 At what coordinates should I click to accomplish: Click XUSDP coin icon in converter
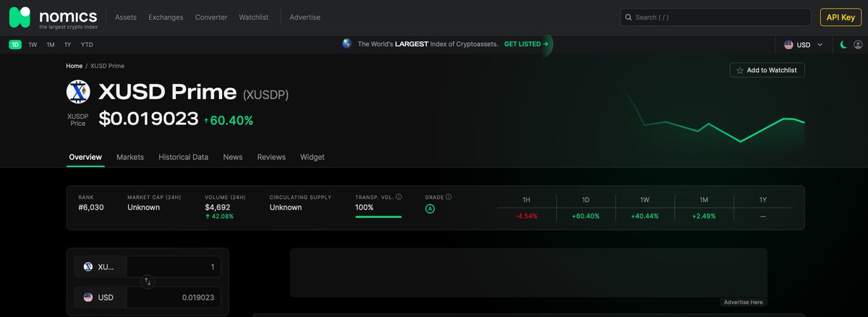(x=88, y=267)
